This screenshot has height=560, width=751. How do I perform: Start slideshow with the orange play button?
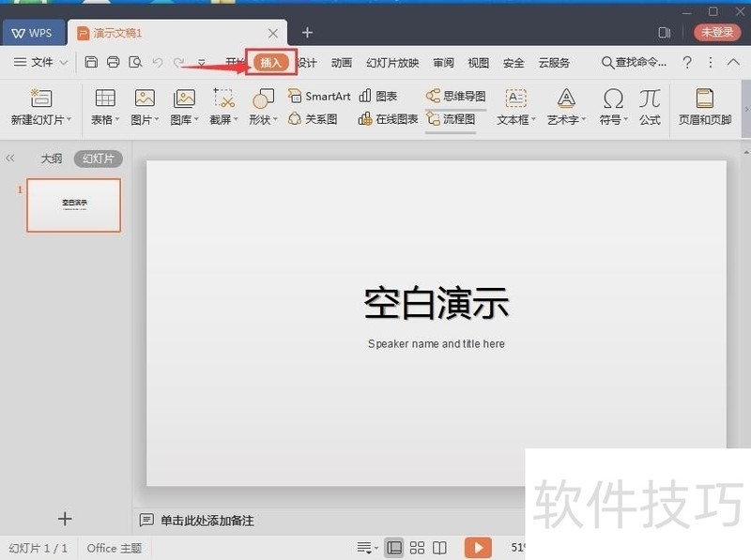point(478,547)
